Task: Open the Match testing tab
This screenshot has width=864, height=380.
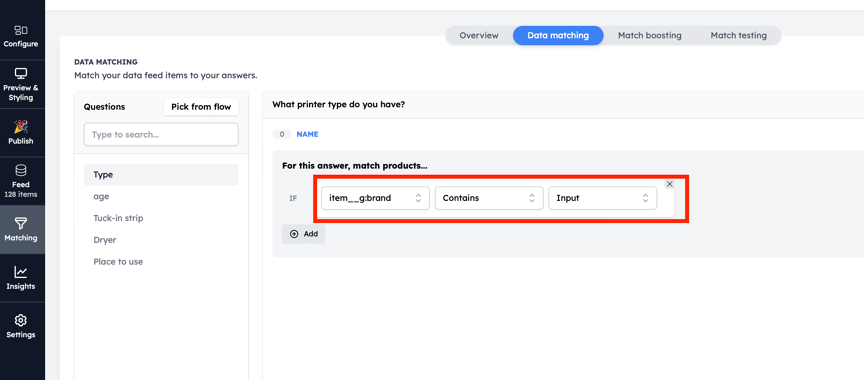Action: pos(738,35)
